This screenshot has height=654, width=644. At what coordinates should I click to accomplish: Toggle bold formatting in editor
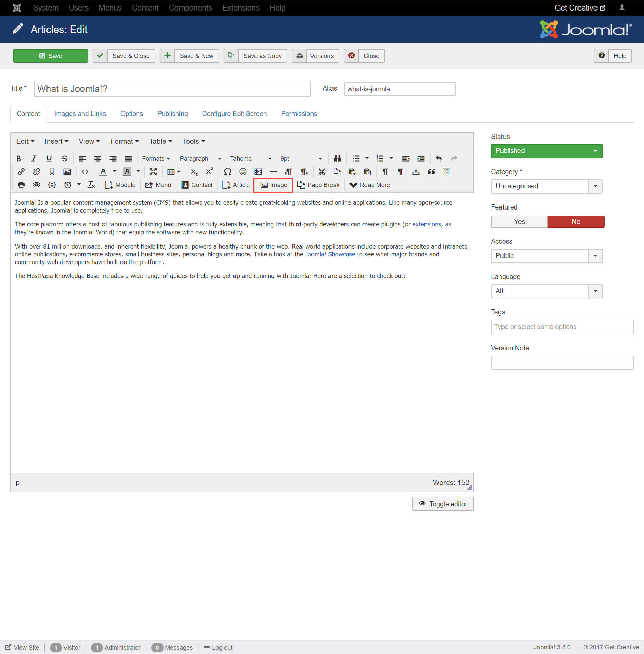pos(19,159)
